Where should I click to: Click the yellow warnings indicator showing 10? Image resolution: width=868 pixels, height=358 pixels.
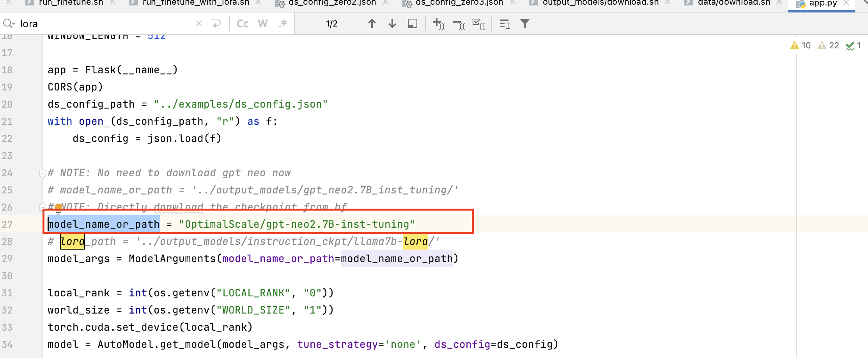pos(800,45)
